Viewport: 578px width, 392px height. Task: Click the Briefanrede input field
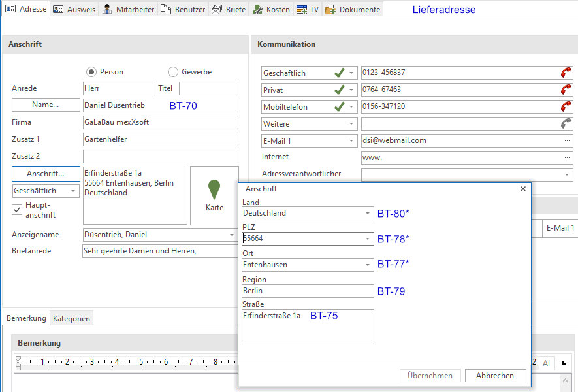point(161,251)
